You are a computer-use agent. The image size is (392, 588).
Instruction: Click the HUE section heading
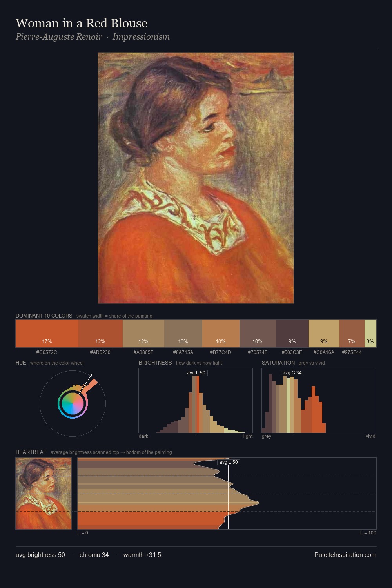(21, 363)
